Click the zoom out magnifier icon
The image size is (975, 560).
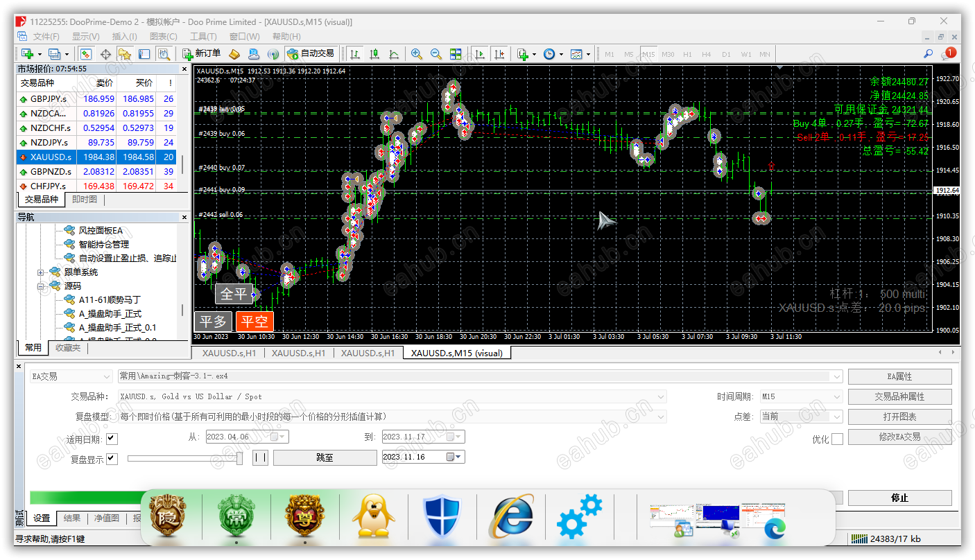click(436, 53)
